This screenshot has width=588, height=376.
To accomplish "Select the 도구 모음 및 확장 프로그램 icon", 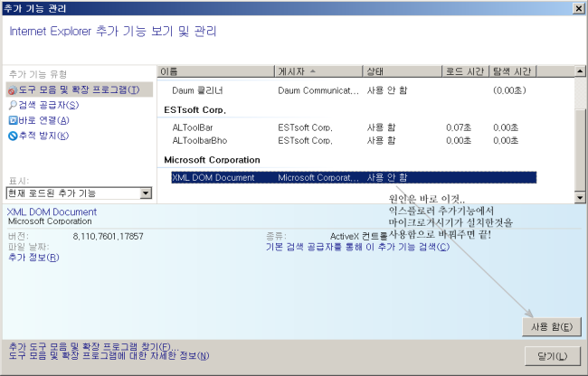I will (x=13, y=90).
